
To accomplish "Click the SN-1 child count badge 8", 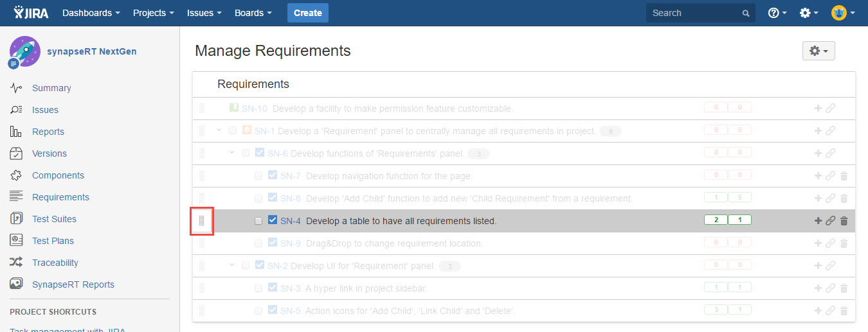I will 610,132.
